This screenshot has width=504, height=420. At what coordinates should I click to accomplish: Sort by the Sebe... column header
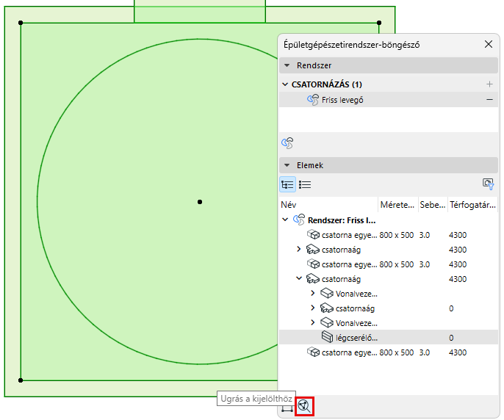[x=432, y=205]
